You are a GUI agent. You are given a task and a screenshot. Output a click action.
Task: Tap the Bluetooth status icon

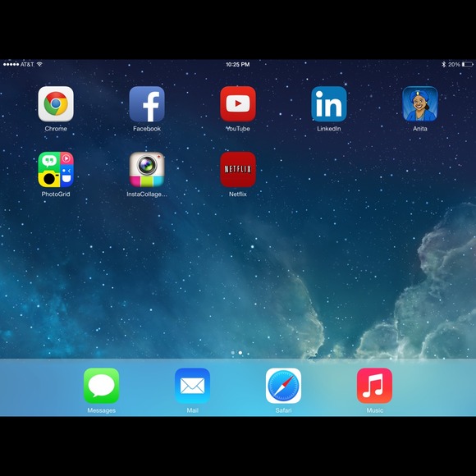pyautogui.click(x=443, y=64)
